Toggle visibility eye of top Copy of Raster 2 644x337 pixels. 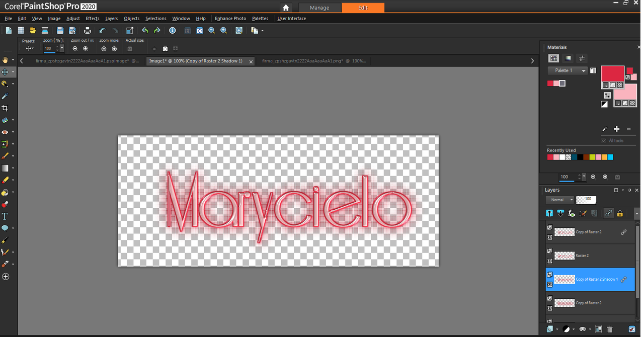[549, 236]
